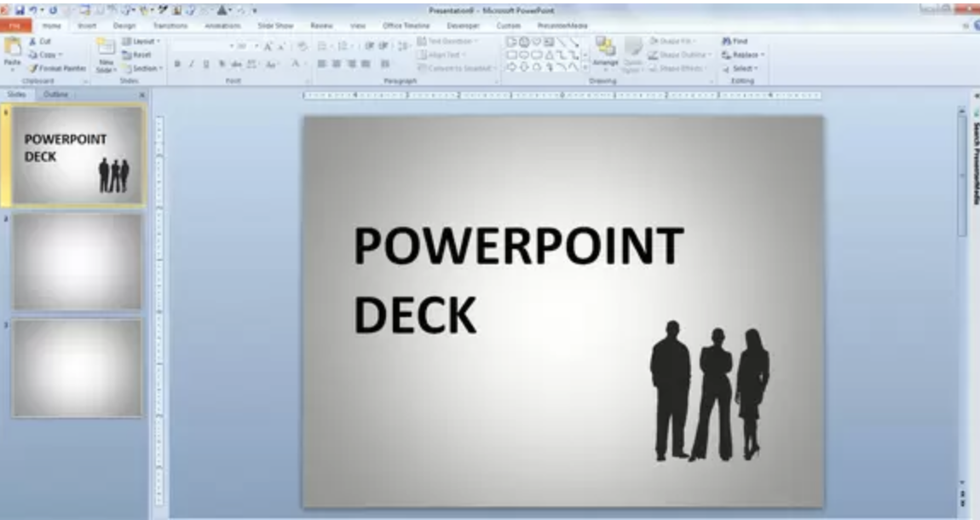Open the Slide Show tab
This screenshot has width=980, height=520.
[x=275, y=26]
